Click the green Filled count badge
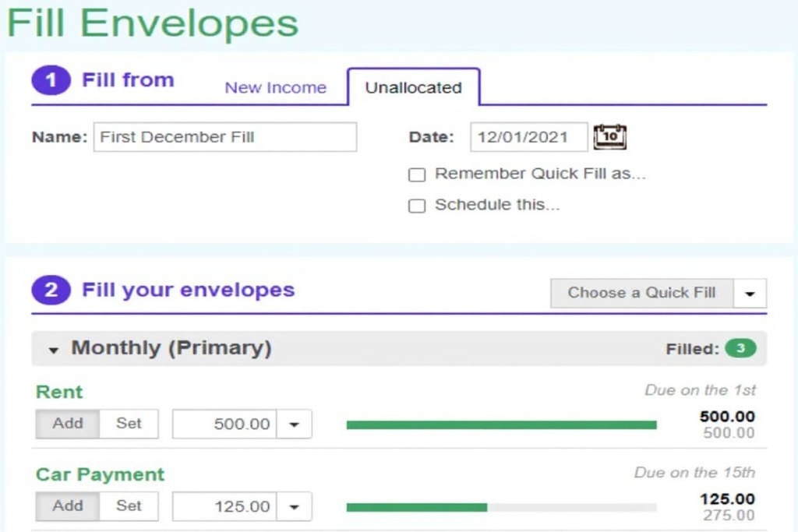 coord(740,349)
